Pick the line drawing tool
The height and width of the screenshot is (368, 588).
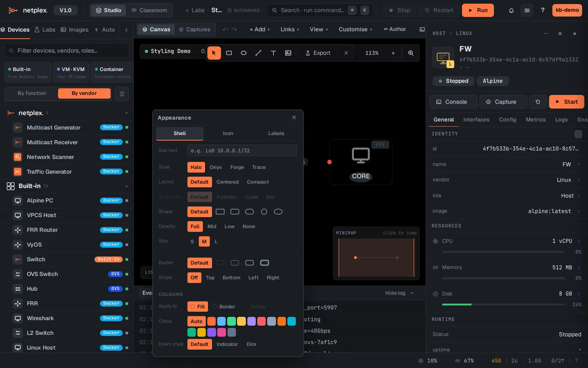point(258,53)
